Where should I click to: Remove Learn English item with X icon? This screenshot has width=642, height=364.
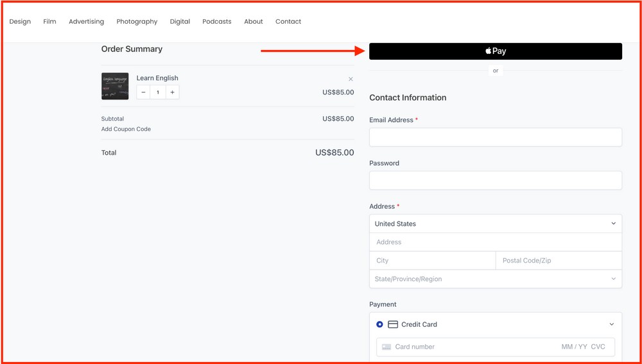(x=351, y=80)
